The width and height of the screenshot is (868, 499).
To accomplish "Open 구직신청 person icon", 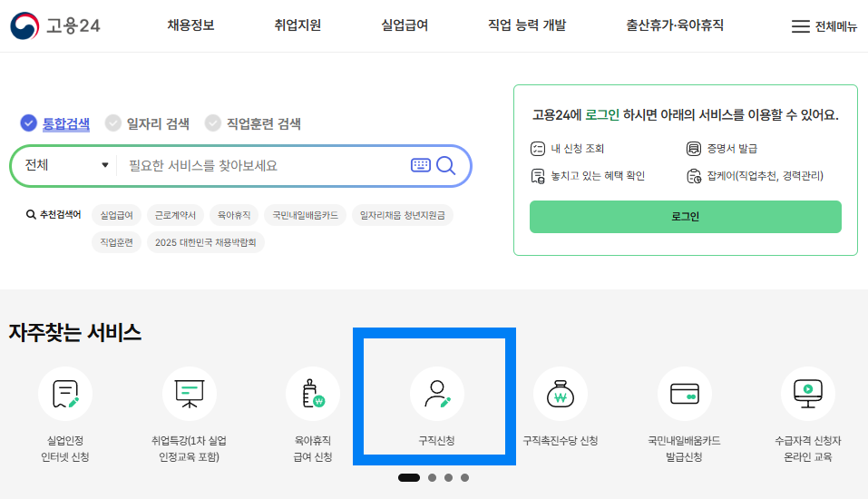I will tap(437, 394).
